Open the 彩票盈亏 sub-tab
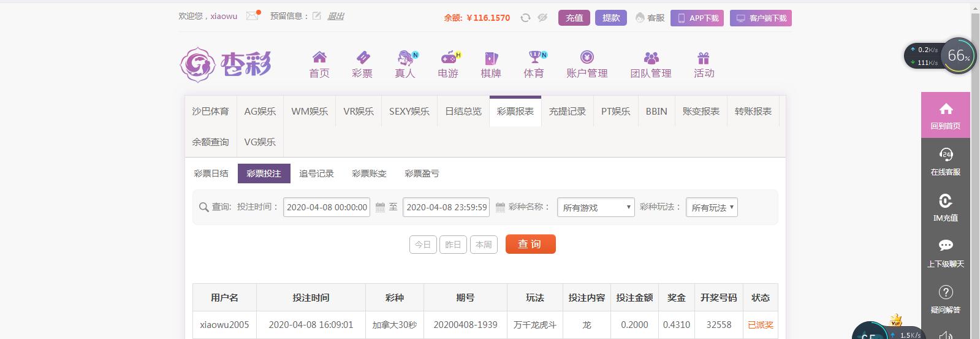980x339 pixels. tap(422, 173)
